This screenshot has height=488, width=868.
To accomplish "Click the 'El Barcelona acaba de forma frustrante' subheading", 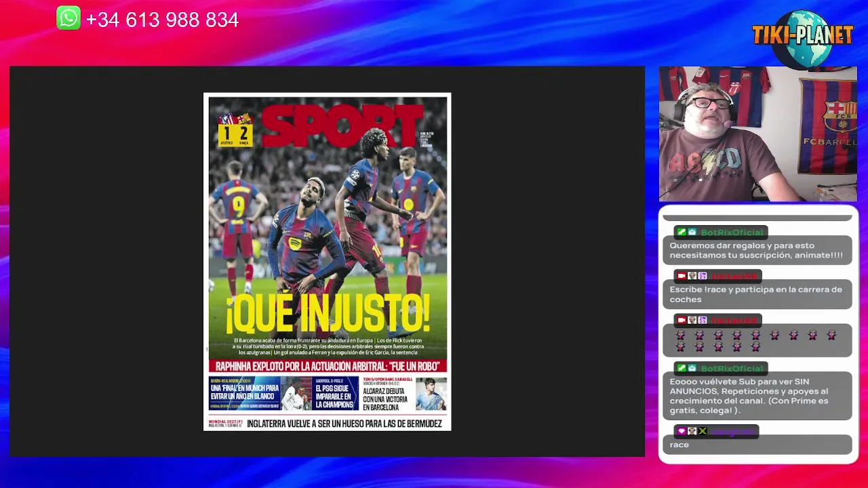I will click(x=328, y=346).
